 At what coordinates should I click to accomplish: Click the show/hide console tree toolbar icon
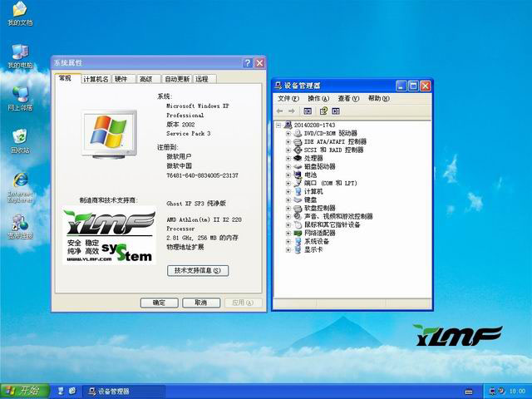tap(308, 111)
